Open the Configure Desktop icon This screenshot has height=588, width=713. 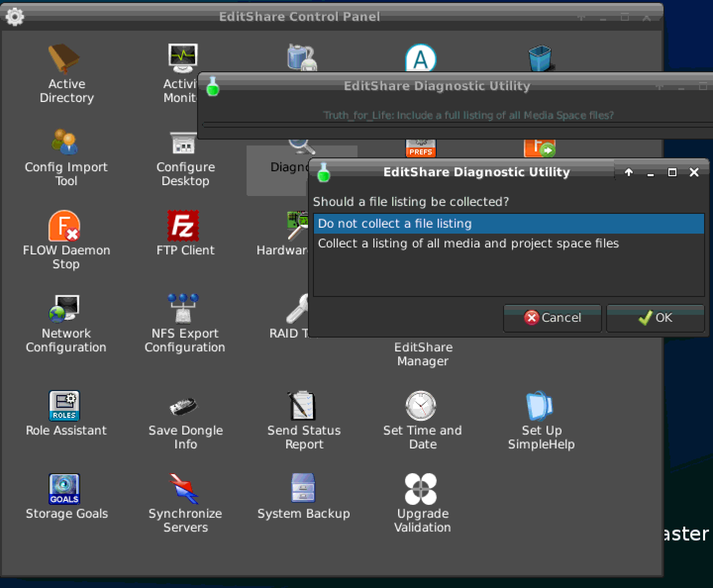[x=183, y=143]
